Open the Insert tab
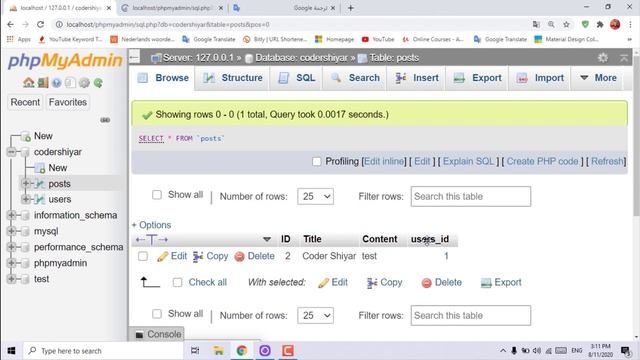 [x=417, y=78]
